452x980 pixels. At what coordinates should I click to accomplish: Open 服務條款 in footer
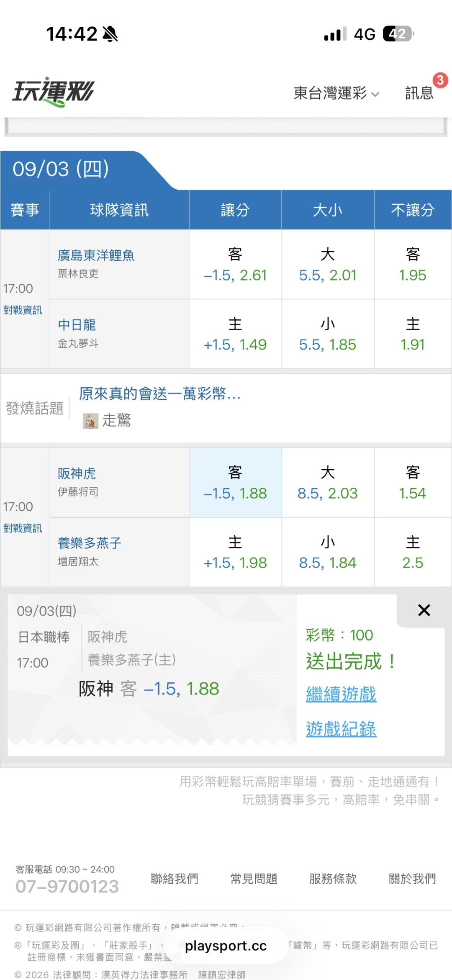[x=333, y=879]
